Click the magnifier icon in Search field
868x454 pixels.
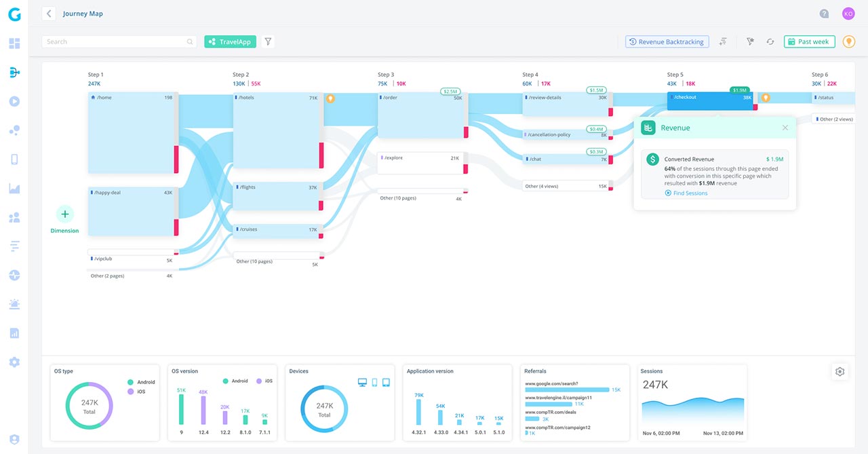tap(190, 41)
